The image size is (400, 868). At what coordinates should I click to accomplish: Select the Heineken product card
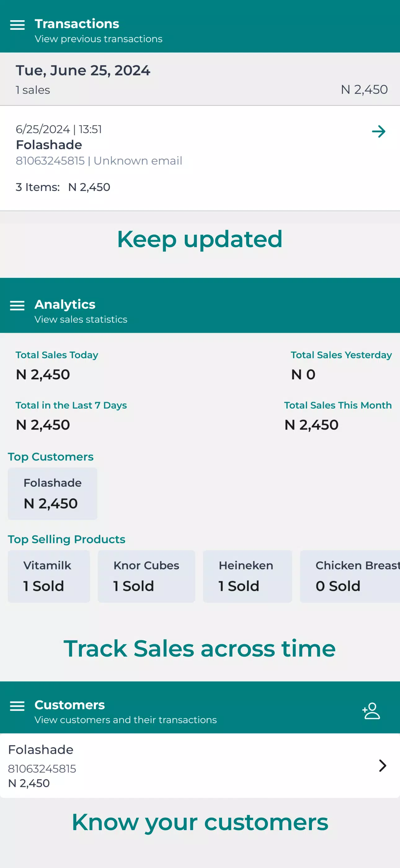pyautogui.click(x=247, y=576)
